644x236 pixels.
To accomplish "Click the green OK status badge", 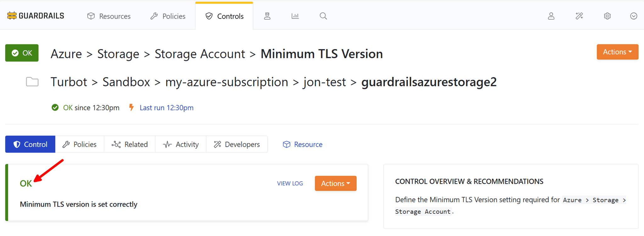I will 22,53.
